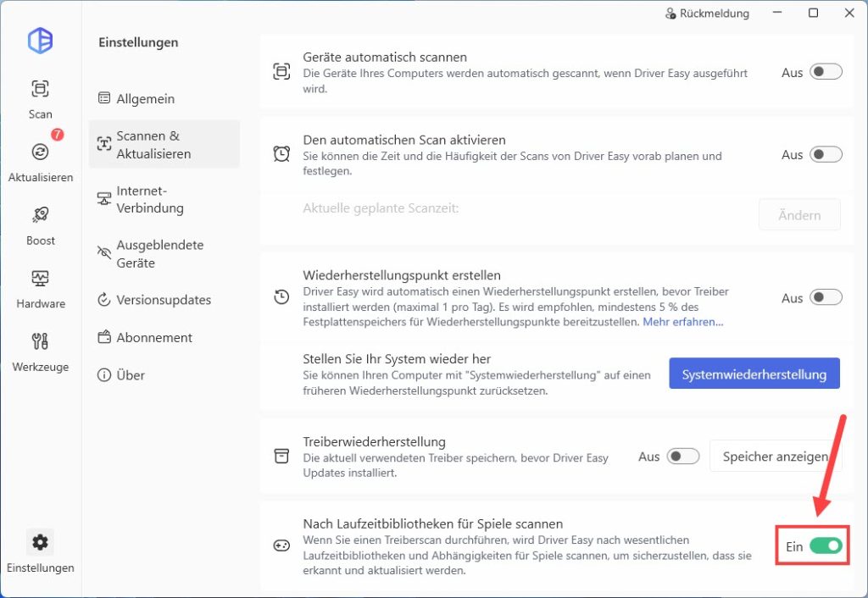
Task: Minimize the Driver Easy window
Action: (x=777, y=13)
